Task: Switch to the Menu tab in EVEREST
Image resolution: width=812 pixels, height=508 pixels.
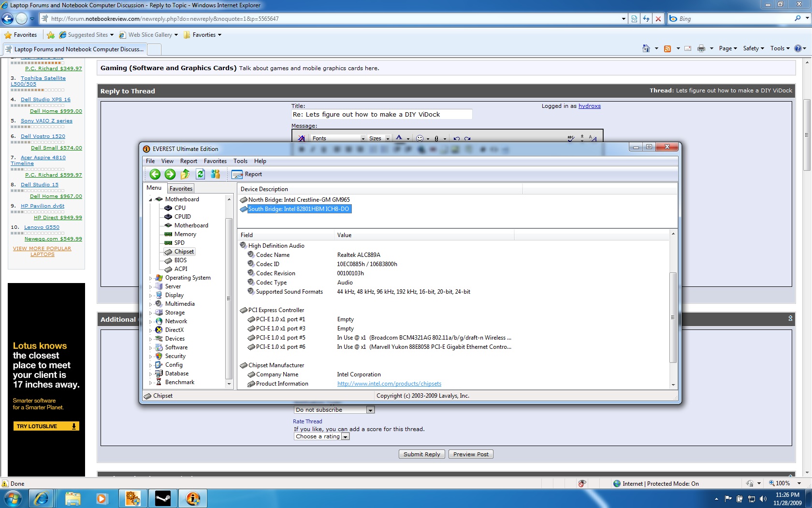Action: coord(154,188)
